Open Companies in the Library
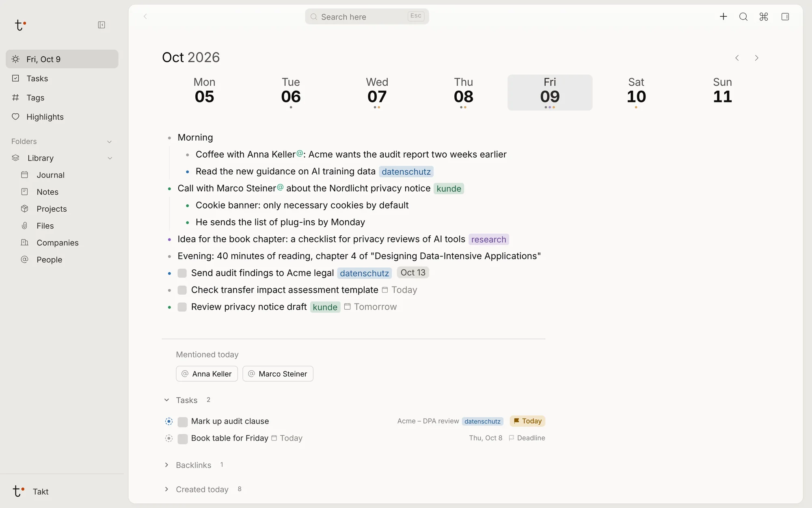The image size is (812, 508). [57, 243]
